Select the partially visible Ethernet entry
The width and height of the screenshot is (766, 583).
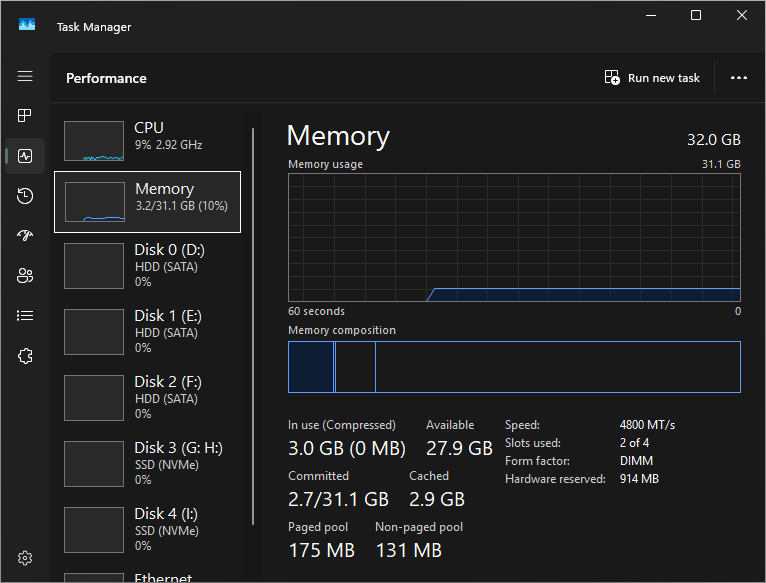tap(148, 576)
